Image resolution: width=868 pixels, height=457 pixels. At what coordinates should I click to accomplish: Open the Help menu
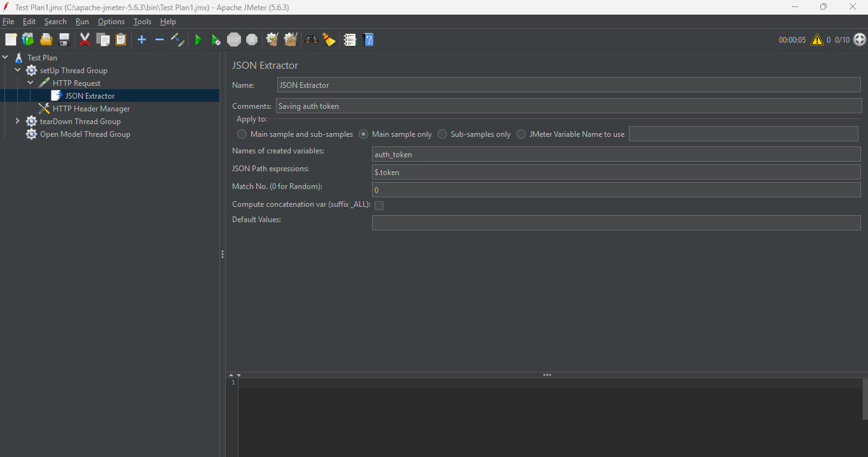click(x=168, y=22)
